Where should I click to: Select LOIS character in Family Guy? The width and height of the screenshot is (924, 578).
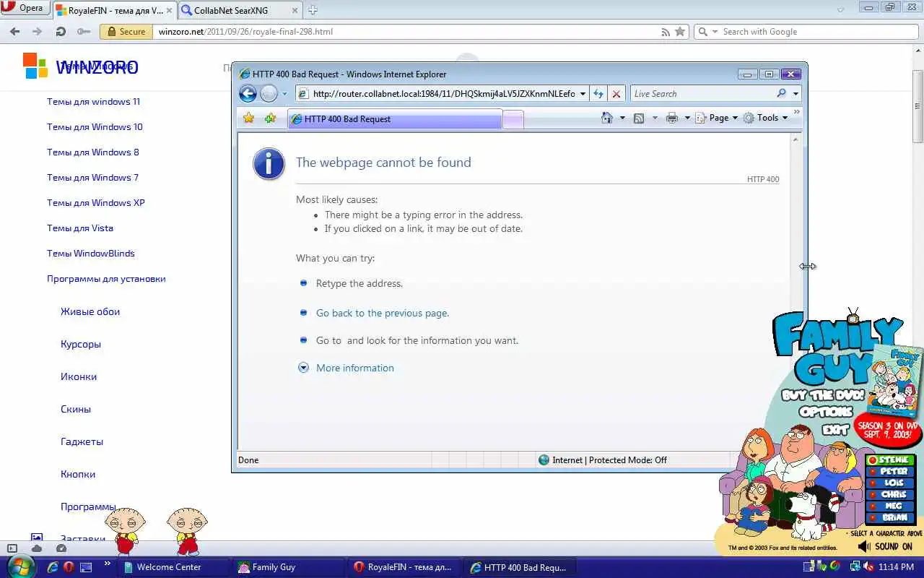pos(891,483)
